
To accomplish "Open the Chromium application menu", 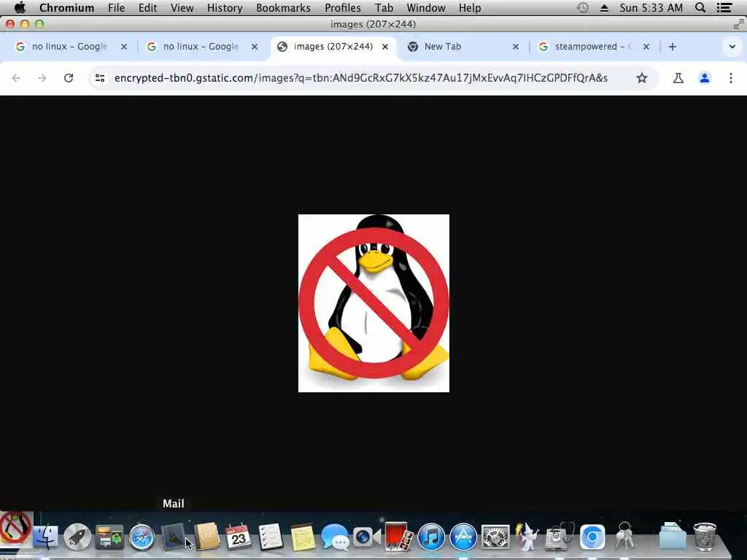I will click(66, 8).
